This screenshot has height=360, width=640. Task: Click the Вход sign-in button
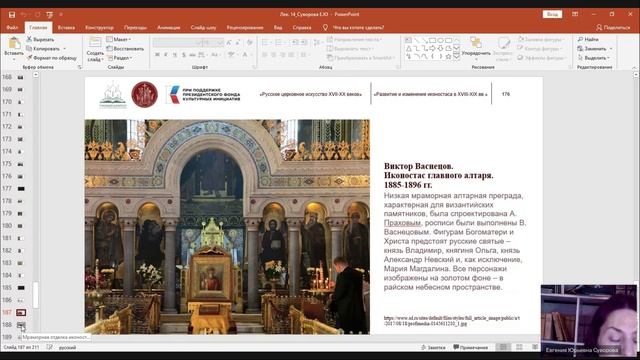(x=552, y=14)
